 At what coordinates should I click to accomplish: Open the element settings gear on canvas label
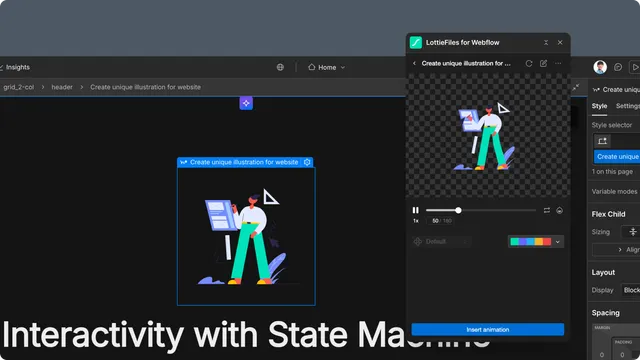(307, 162)
